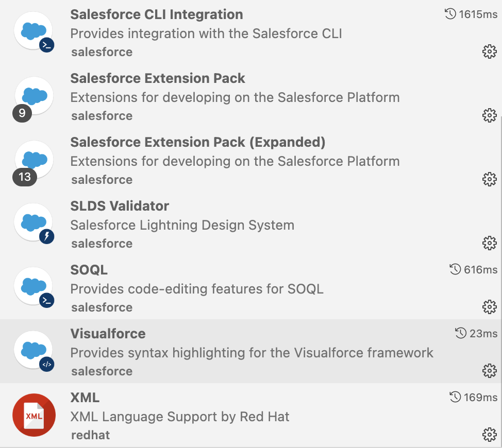Click the Salesforce CLI Integration cloud icon
This screenshot has height=448, width=502.
tap(33, 30)
